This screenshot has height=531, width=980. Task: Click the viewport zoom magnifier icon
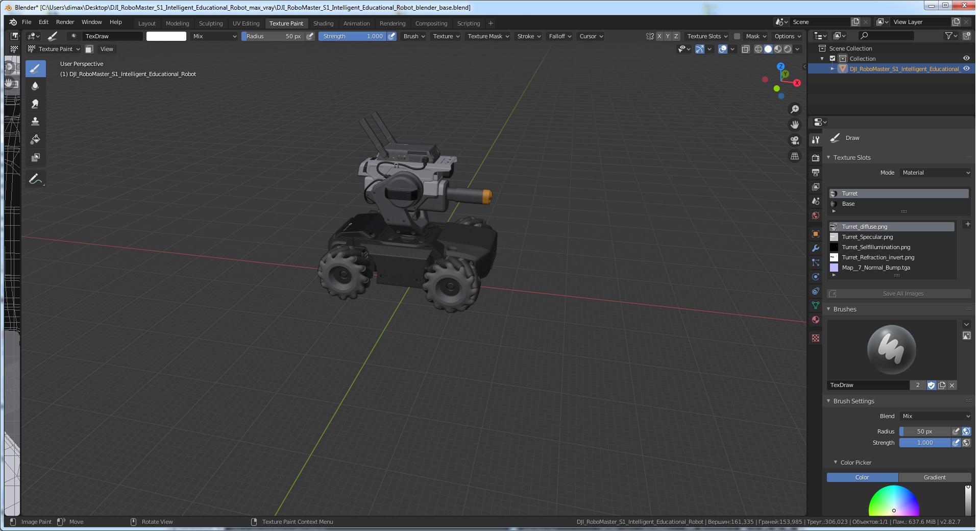[x=795, y=109]
